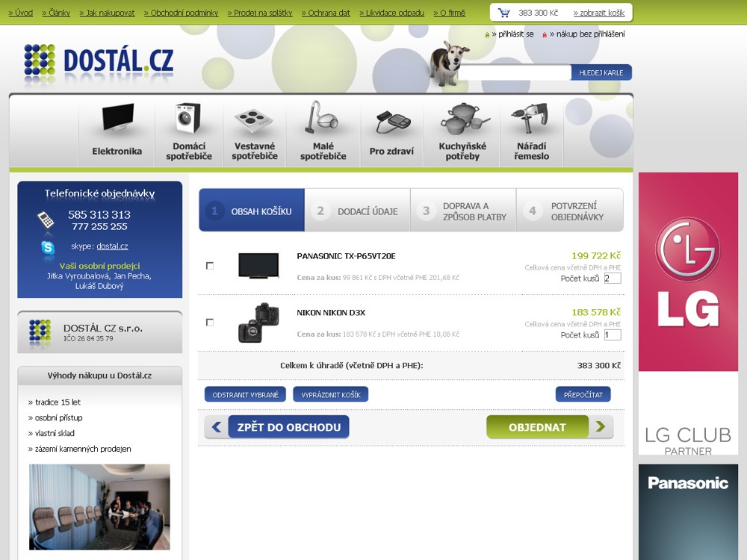This screenshot has height=560, width=747.
Task: Click the LG Club Partner banner text
Action: tap(688, 441)
